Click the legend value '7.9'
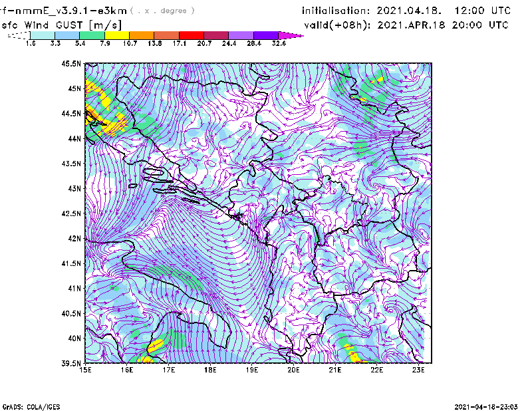532x411 pixels. click(x=105, y=43)
